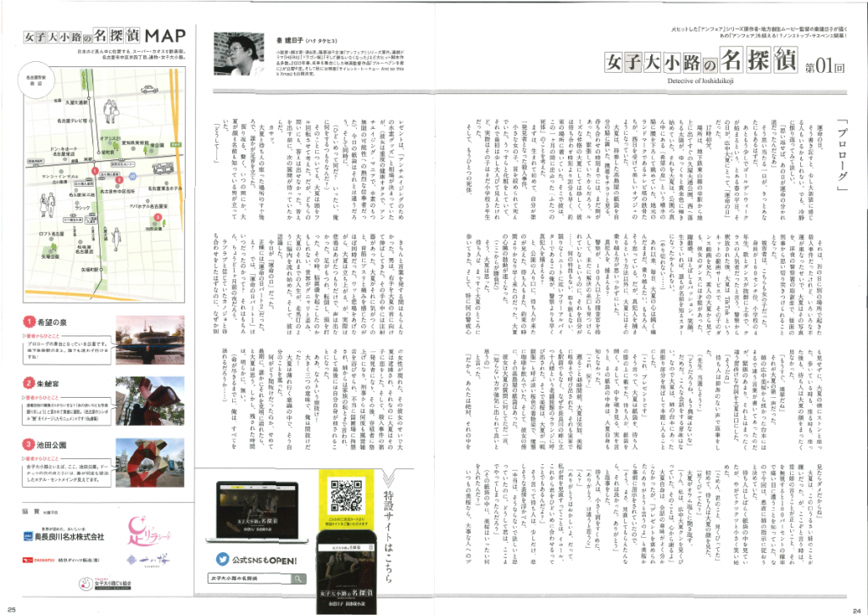Click page number 25
This screenshot has width=868, height=615.
[12, 610]
